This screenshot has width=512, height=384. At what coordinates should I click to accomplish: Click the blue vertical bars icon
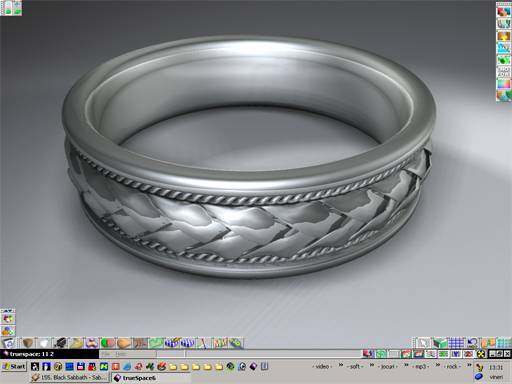tap(456, 354)
